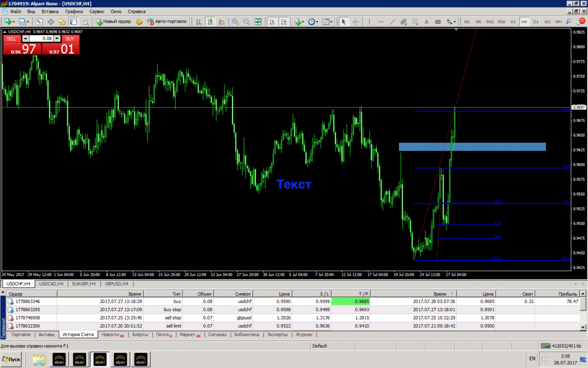Pick the trendline drawing tool
This screenshot has height=368, width=588.
[392, 22]
